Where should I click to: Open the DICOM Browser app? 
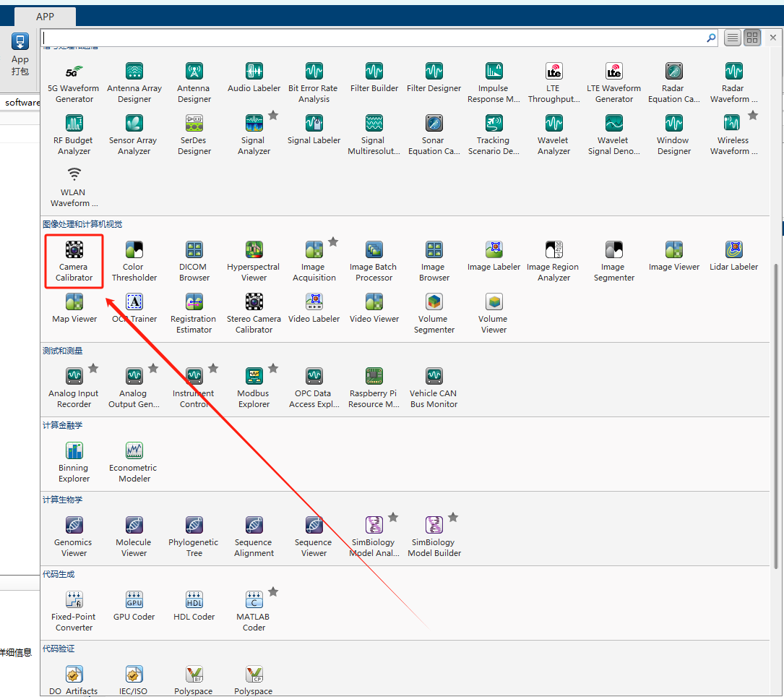click(x=194, y=261)
